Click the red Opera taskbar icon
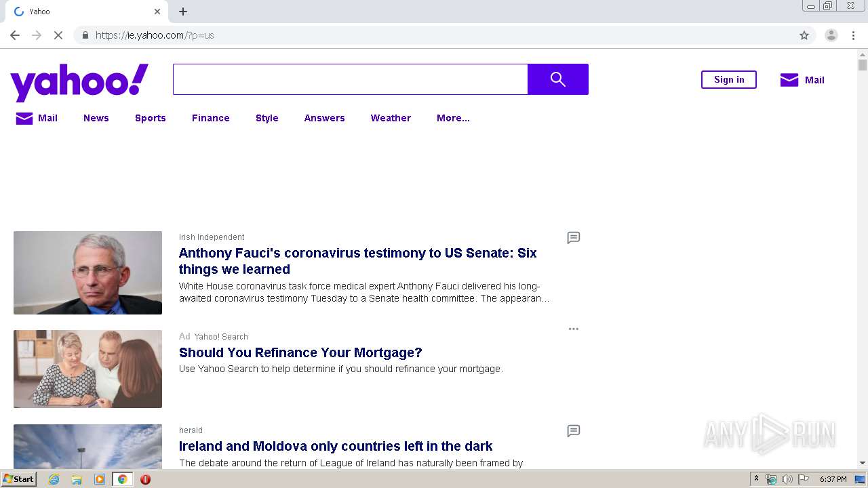This screenshot has height=488, width=868. pyautogui.click(x=145, y=479)
